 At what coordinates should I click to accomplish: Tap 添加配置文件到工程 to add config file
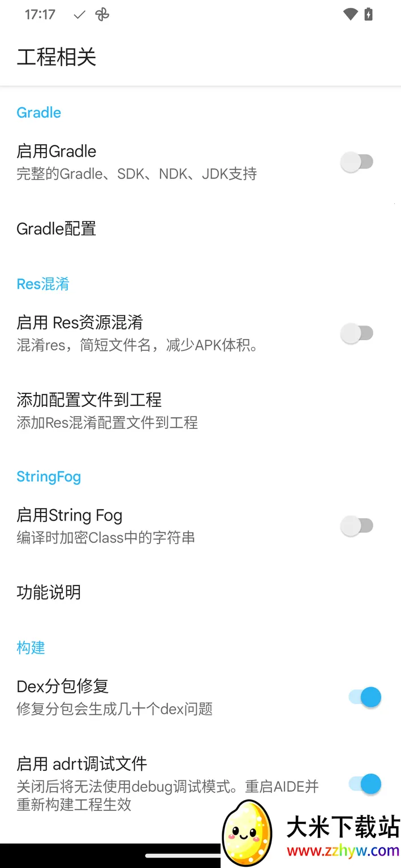click(89, 400)
